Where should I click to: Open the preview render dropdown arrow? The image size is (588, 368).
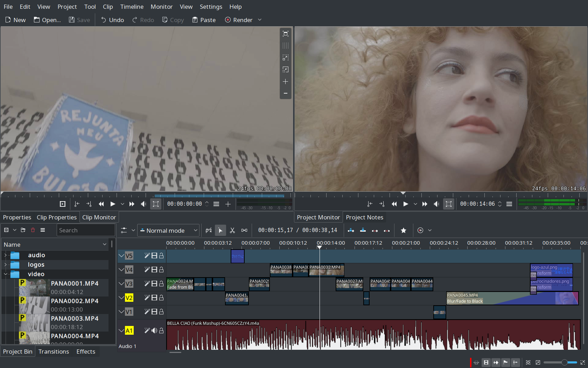point(430,230)
